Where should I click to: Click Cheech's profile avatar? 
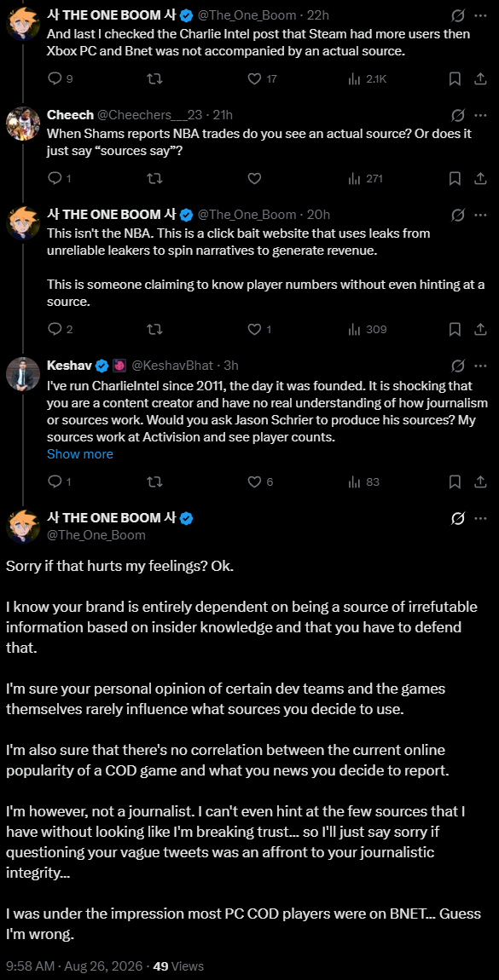tap(23, 124)
